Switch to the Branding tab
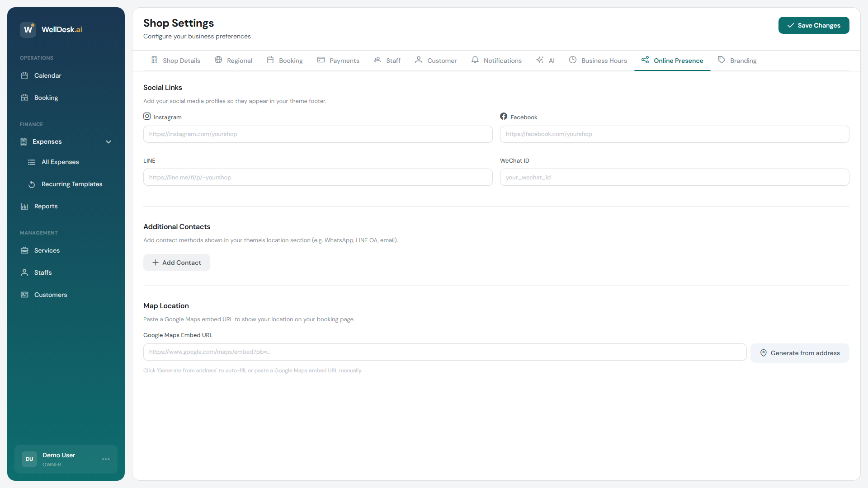Viewport: 868px width, 488px height. [x=737, y=60]
